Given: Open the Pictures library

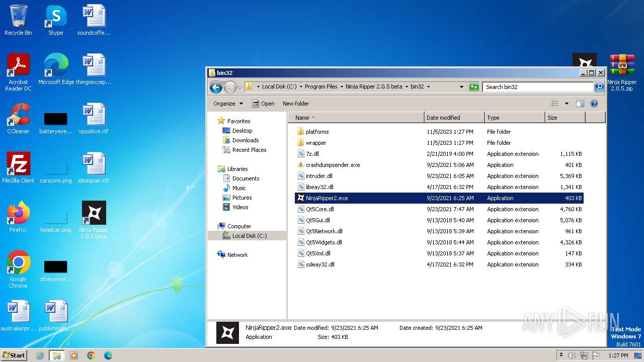Looking at the screenshot, I should (x=242, y=198).
